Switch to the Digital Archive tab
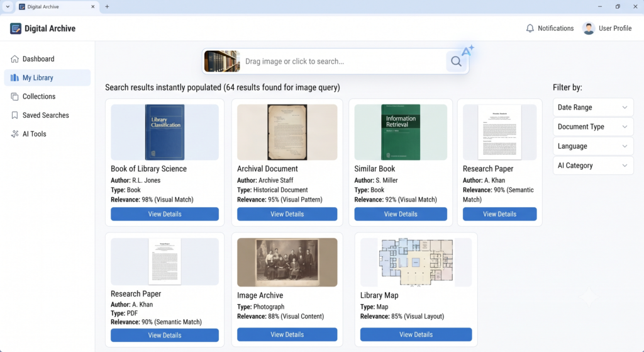Image resolution: width=644 pixels, height=352 pixels. [x=57, y=6]
